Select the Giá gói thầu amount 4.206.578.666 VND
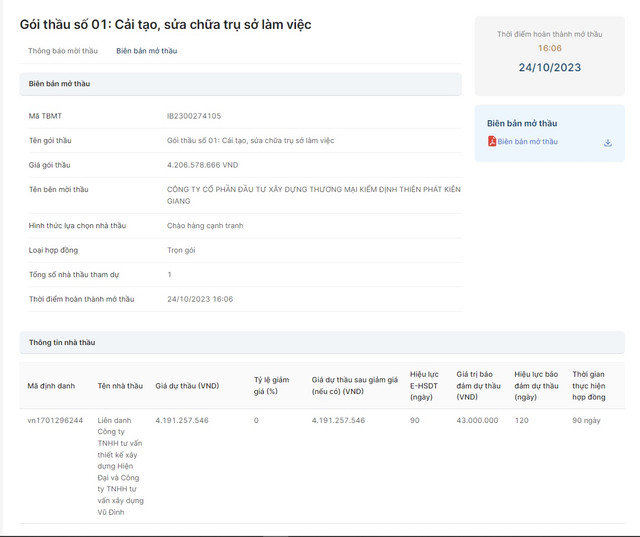The width and height of the screenshot is (640, 537). pyautogui.click(x=202, y=164)
